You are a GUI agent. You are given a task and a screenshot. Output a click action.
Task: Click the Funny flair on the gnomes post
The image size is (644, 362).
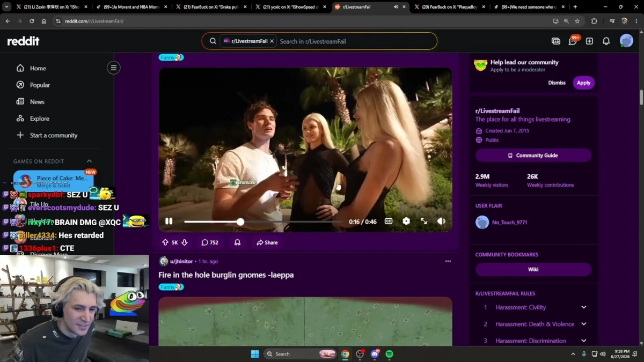coord(171,287)
